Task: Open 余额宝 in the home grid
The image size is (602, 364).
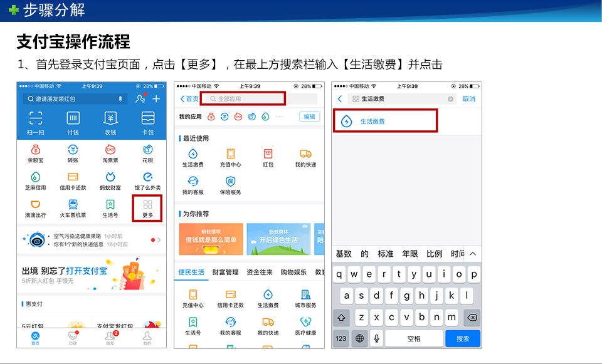Action: [x=35, y=154]
